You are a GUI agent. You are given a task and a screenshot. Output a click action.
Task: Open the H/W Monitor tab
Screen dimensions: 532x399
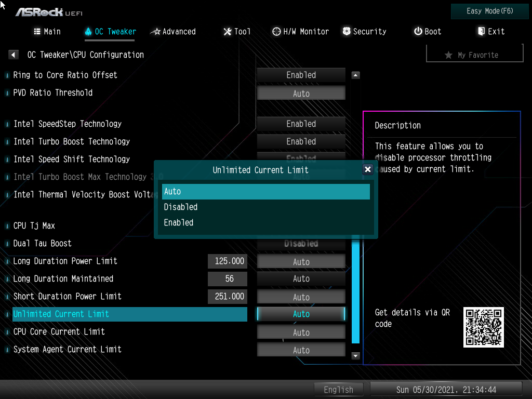301,32
